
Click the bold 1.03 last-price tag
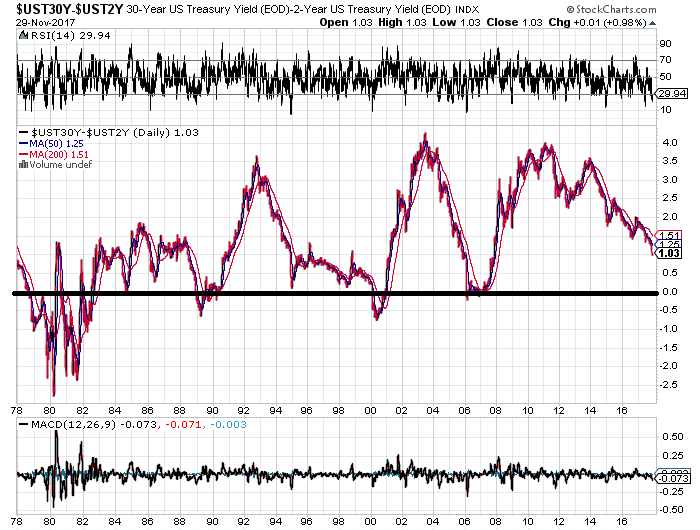pyautogui.click(x=672, y=254)
